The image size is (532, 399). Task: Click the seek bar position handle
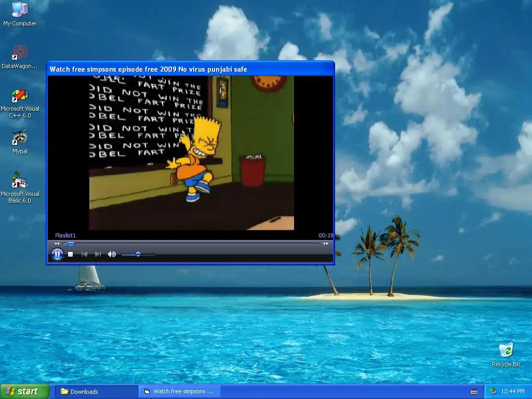tap(71, 244)
